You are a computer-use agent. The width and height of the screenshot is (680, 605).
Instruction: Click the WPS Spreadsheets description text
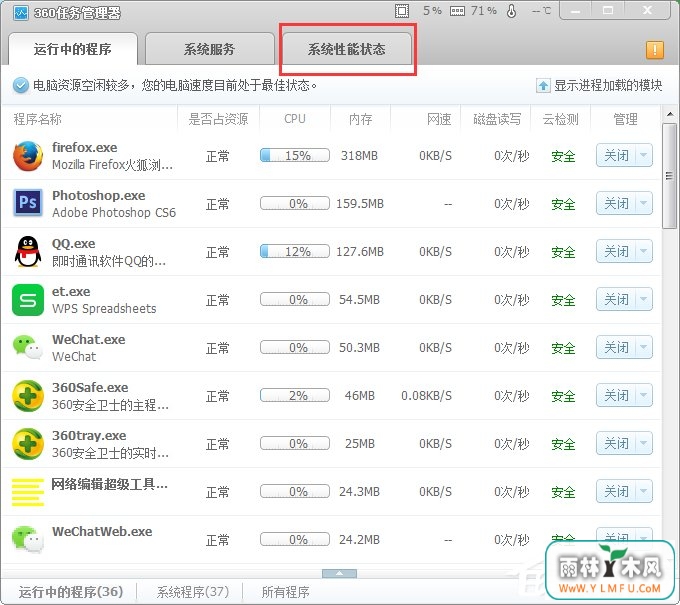pyautogui.click(x=104, y=308)
